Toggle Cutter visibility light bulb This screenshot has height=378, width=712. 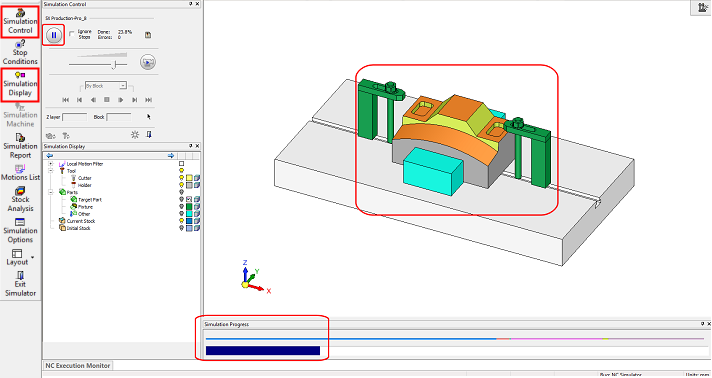click(182, 178)
